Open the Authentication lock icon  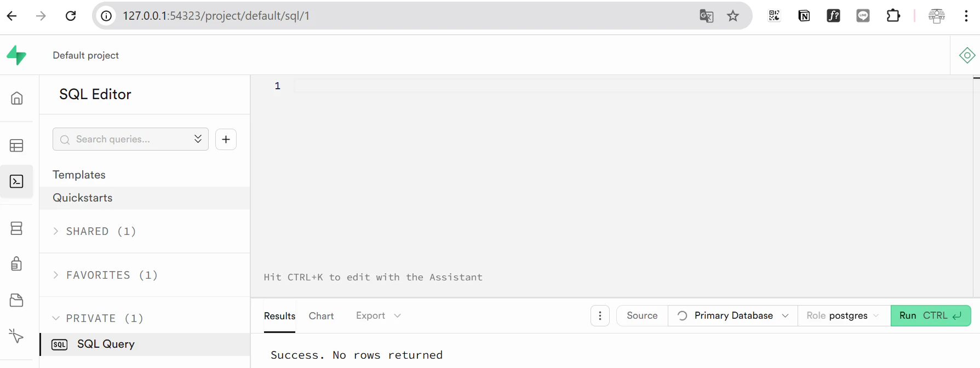pyautogui.click(x=17, y=264)
